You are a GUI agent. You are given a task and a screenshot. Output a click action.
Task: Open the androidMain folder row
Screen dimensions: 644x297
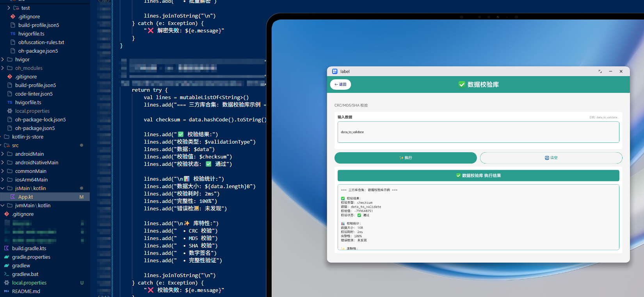click(45, 154)
